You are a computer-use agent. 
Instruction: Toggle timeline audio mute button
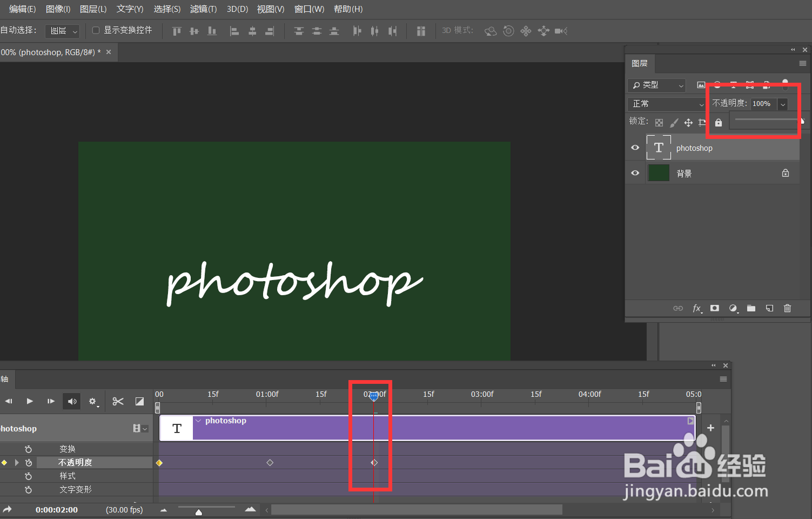[x=71, y=401]
